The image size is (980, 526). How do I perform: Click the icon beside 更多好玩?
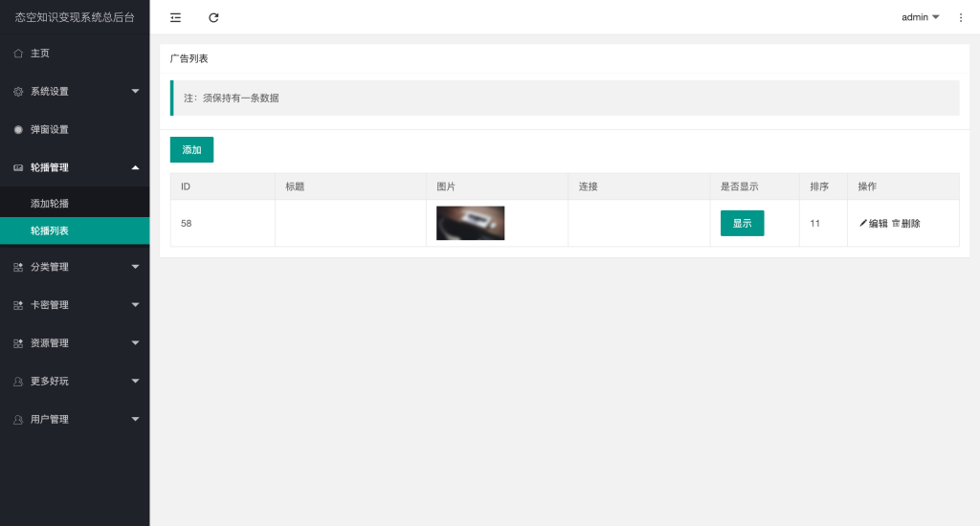click(18, 381)
